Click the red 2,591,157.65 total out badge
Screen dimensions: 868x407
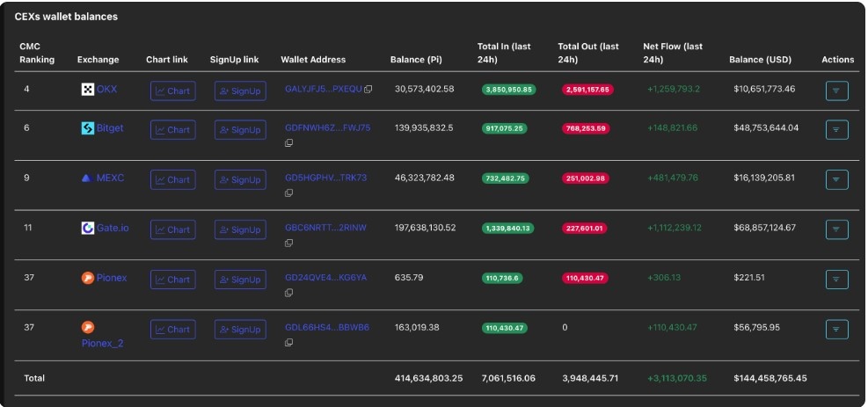[587, 89]
